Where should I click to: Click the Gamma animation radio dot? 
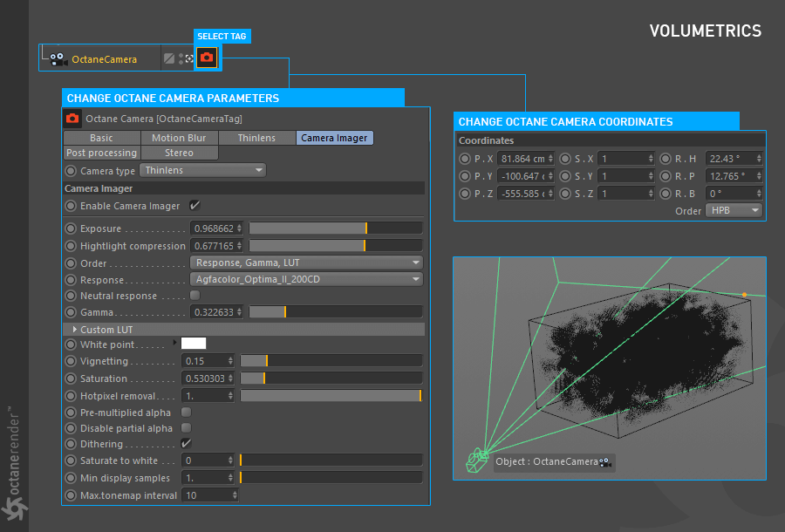[71, 312]
